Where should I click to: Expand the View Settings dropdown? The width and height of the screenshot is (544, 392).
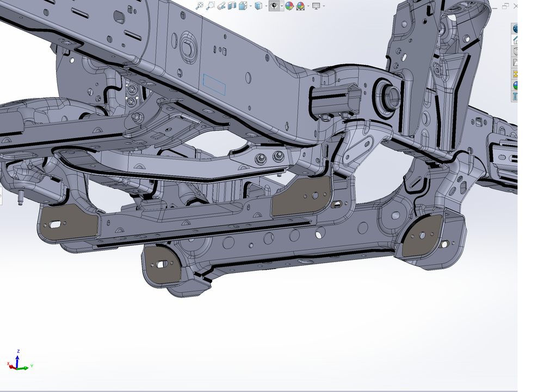coord(323,6)
